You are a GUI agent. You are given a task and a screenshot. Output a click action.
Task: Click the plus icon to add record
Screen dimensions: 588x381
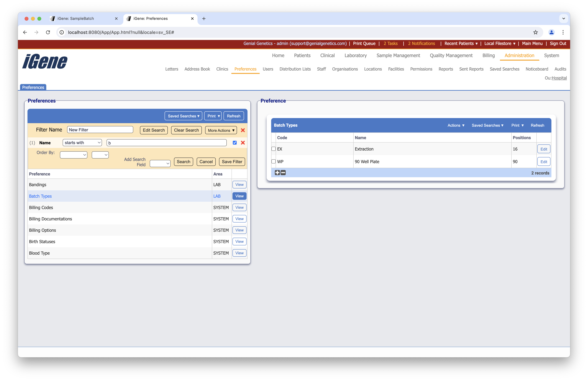(277, 173)
